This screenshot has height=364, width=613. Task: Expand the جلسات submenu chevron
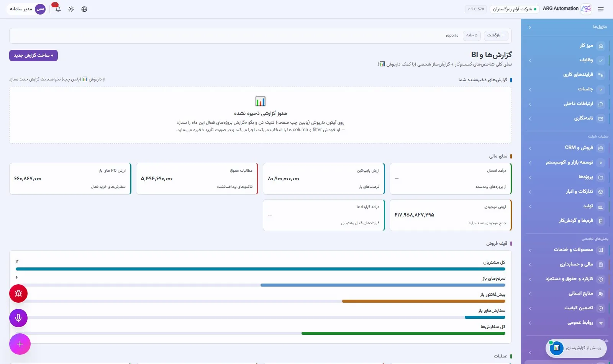pyautogui.click(x=530, y=89)
